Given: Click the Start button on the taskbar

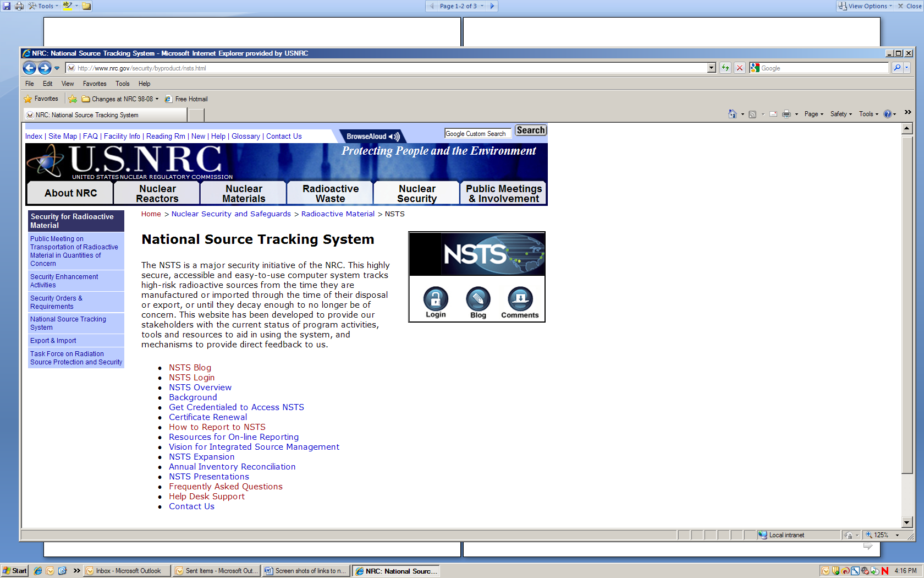Looking at the screenshot, I should (14, 571).
